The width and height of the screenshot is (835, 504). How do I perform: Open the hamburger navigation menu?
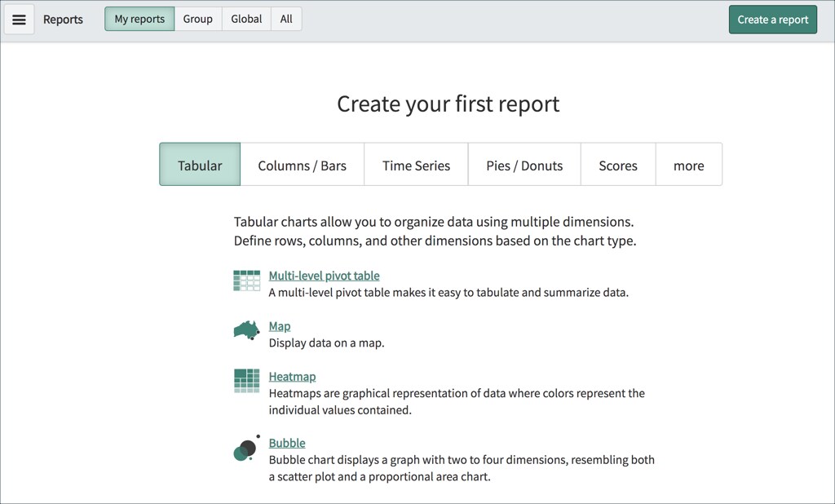(x=19, y=19)
